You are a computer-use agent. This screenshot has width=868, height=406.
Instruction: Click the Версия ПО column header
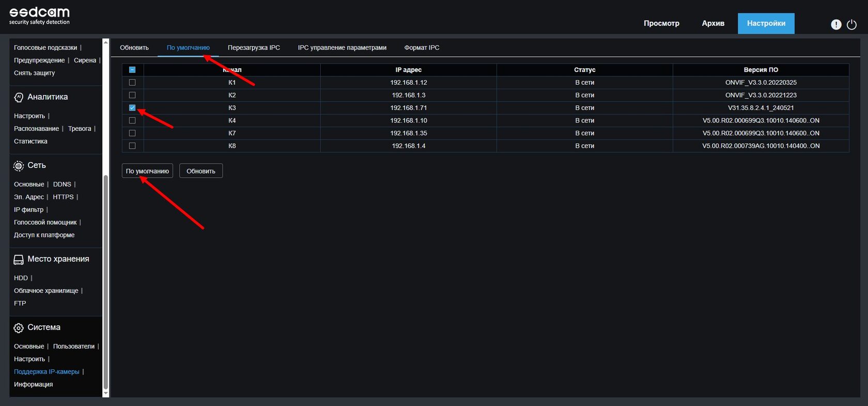tap(761, 70)
